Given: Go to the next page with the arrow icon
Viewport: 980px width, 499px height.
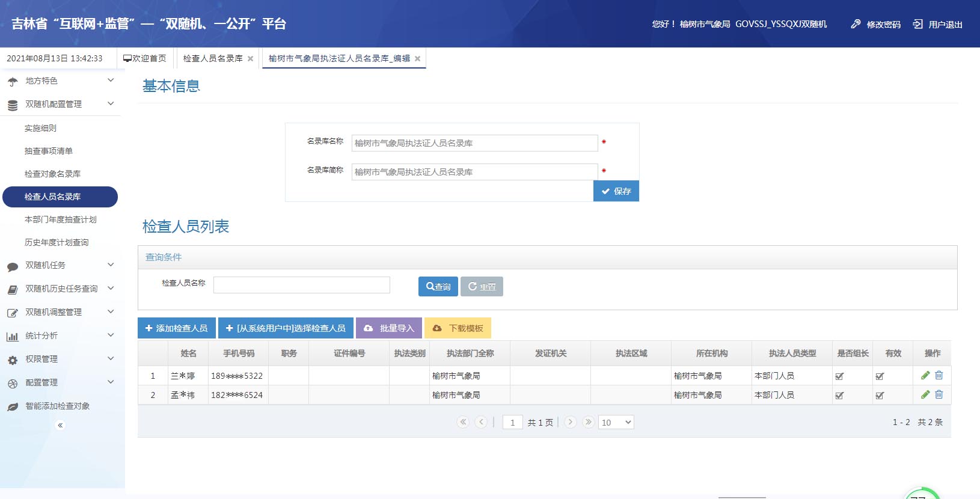Looking at the screenshot, I should pos(571,422).
